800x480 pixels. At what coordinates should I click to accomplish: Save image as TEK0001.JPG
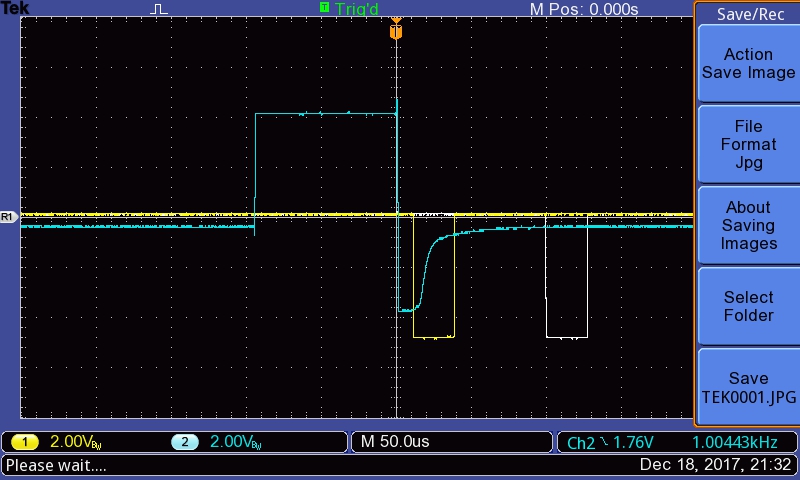tap(748, 387)
